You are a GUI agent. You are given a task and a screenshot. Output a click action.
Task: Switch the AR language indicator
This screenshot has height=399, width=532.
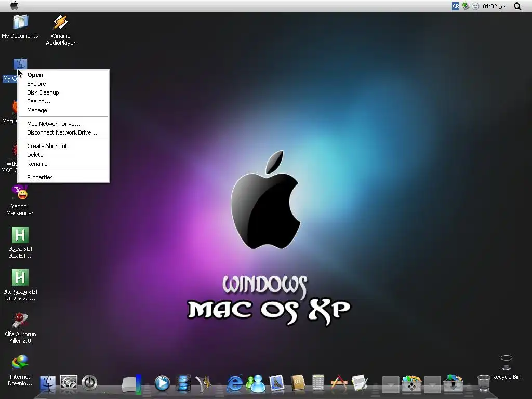click(x=455, y=6)
